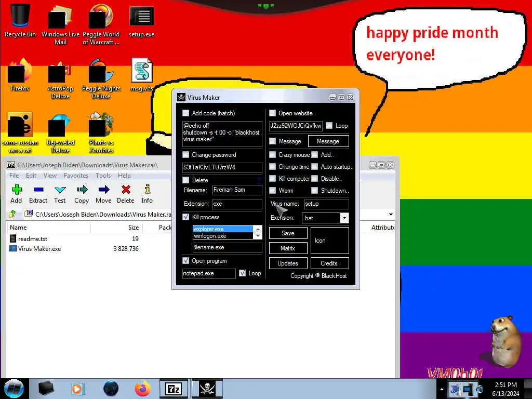Toggle the Crazy mouse checkbox
Viewport: 532px width, 399px height.
click(x=272, y=155)
